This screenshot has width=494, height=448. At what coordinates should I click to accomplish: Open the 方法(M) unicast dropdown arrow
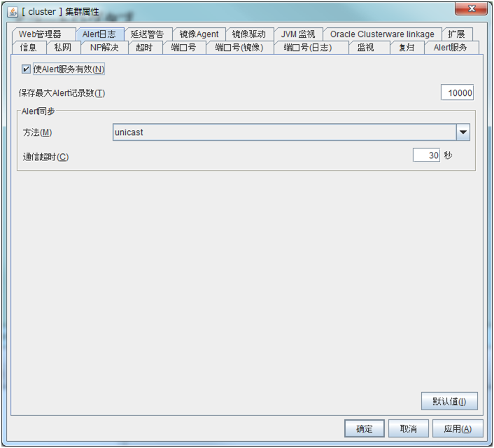click(x=463, y=132)
